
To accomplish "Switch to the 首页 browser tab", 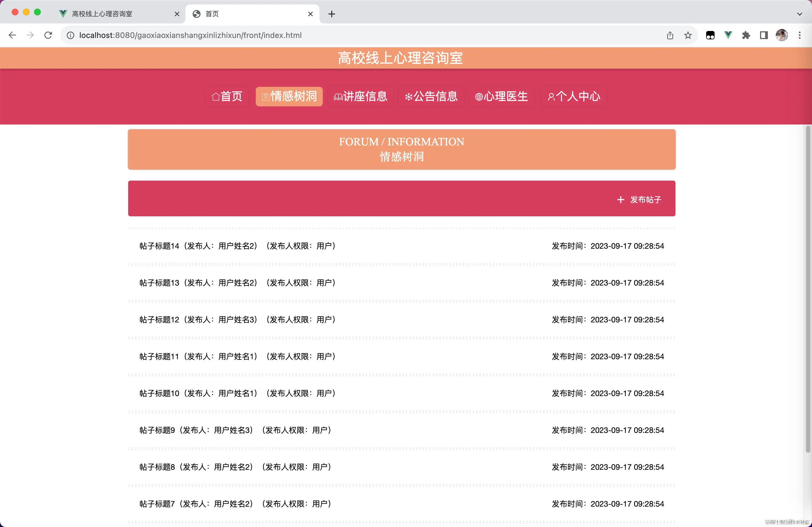I will 212,14.
